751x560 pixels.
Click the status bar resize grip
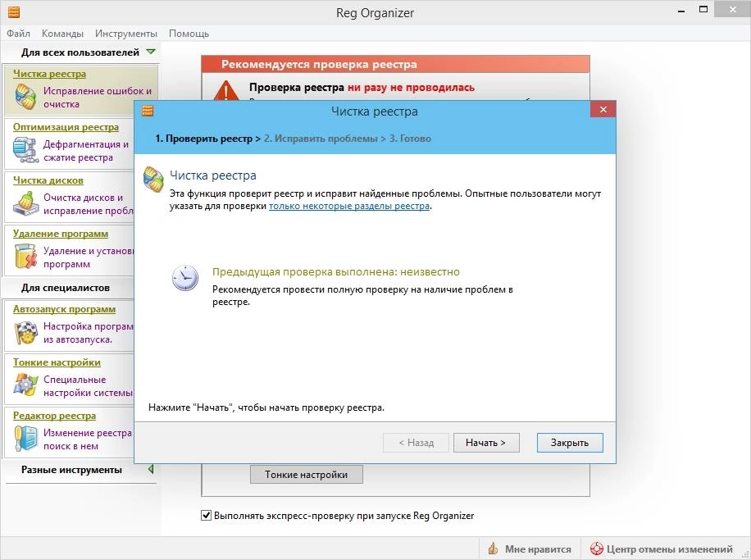[x=744, y=553]
